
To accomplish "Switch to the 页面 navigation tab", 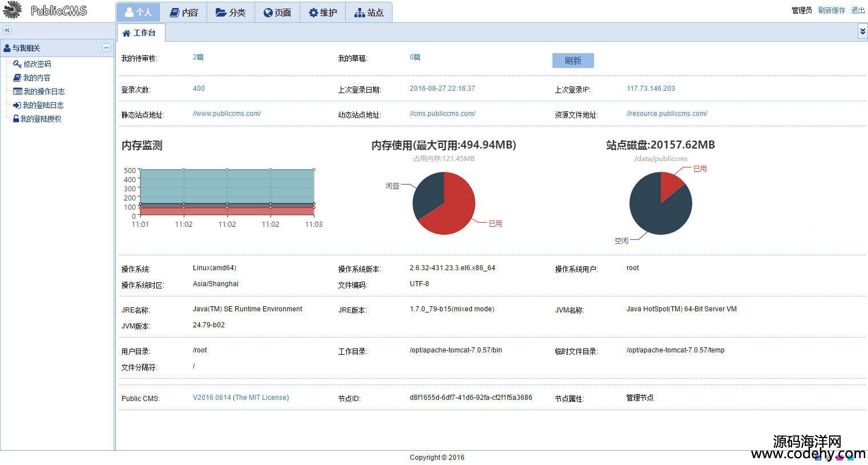I will (x=277, y=13).
